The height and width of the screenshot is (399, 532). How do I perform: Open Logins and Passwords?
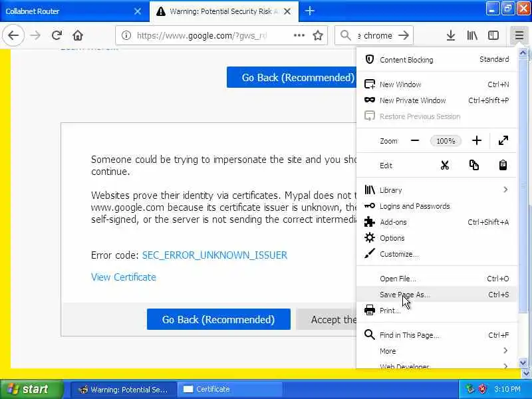click(437, 206)
